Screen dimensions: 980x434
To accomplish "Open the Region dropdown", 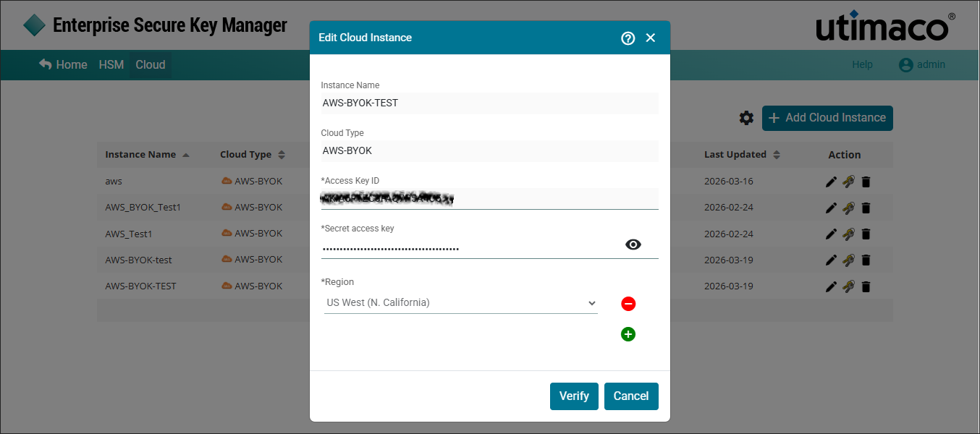I will [460, 303].
